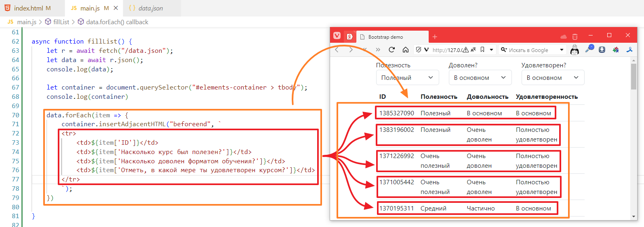Click the Искать в Google search field
The image size is (644, 227).
pyautogui.click(x=528, y=50)
